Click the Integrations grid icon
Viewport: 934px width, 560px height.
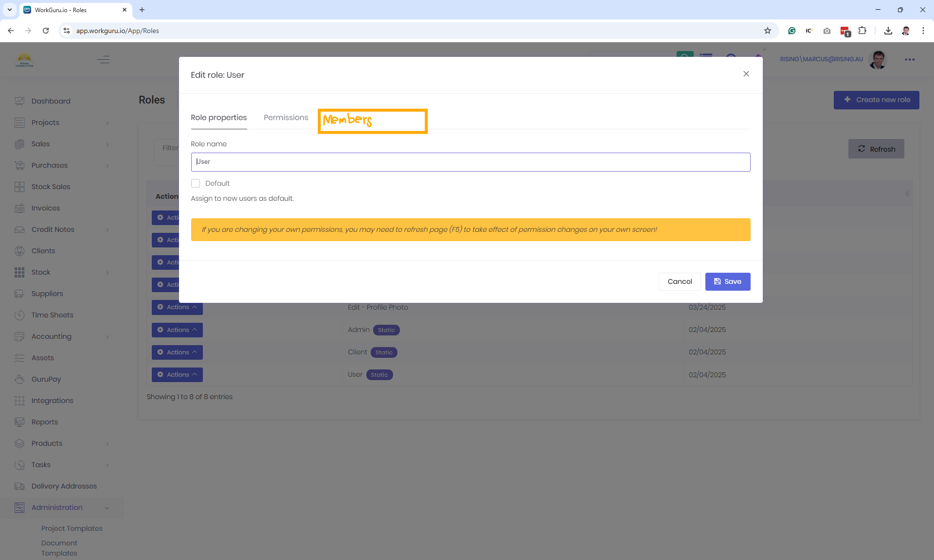click(19, 401)
